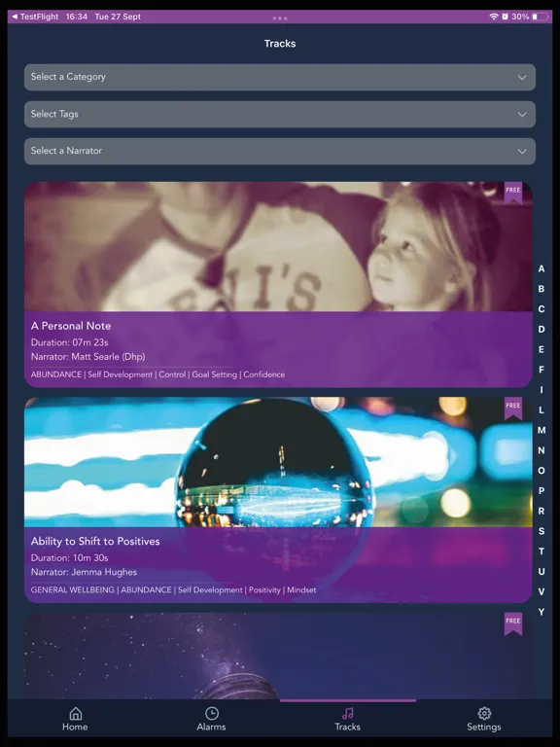Viewport: 560px width, 747px height.
Task: Jump to letter M in index
Action: 542,430
